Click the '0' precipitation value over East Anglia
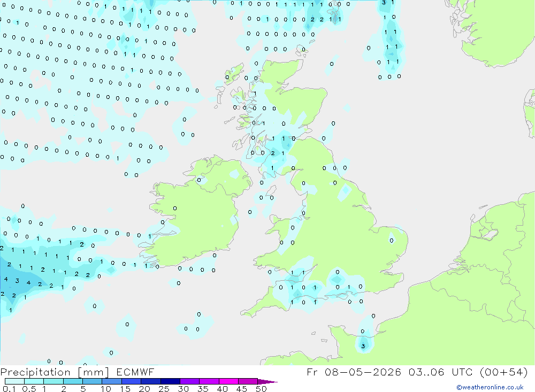 392,241
